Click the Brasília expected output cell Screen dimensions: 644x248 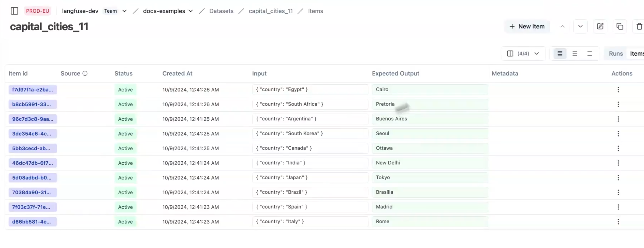pyautogui.click(x=430, y=192)
